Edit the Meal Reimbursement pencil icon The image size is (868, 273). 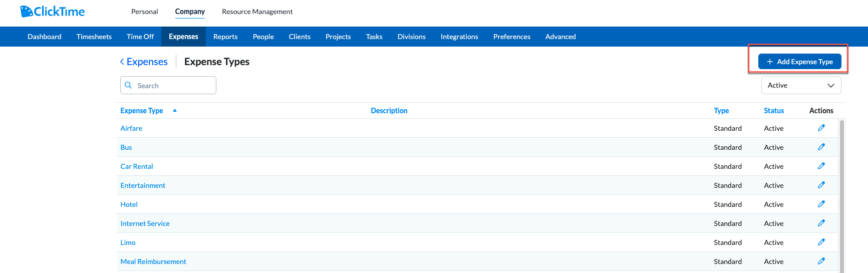pyautogui.click(x=821, y=261)
